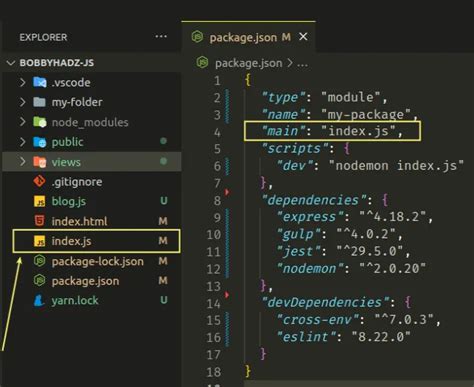Click the JS icon beside index.js

40,241
